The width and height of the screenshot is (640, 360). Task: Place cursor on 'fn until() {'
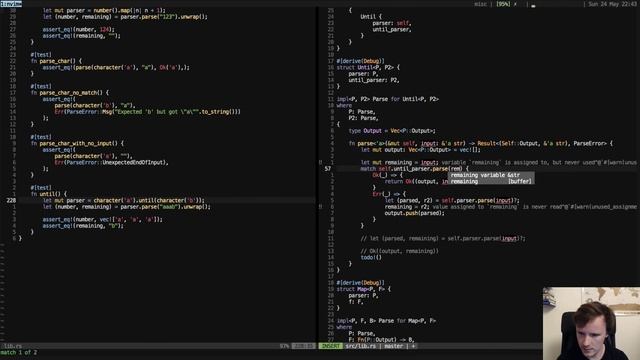(x=49, y=194)
